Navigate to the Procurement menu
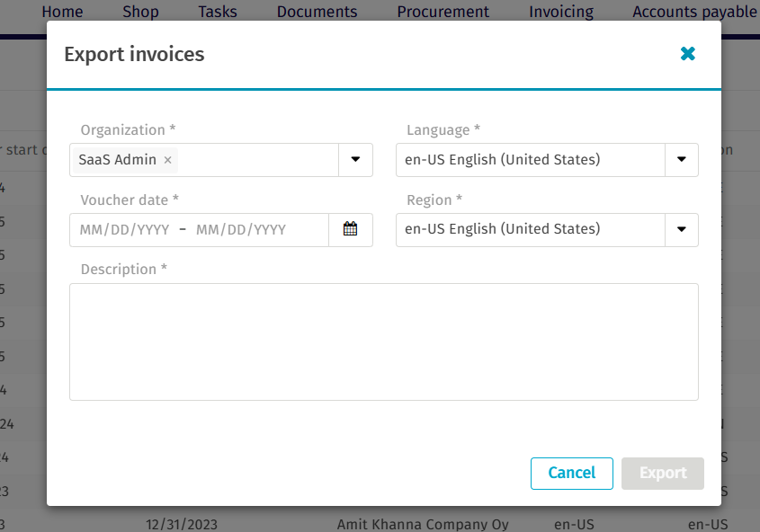This screenshot has width=760, height=532. tap(443, 12)
